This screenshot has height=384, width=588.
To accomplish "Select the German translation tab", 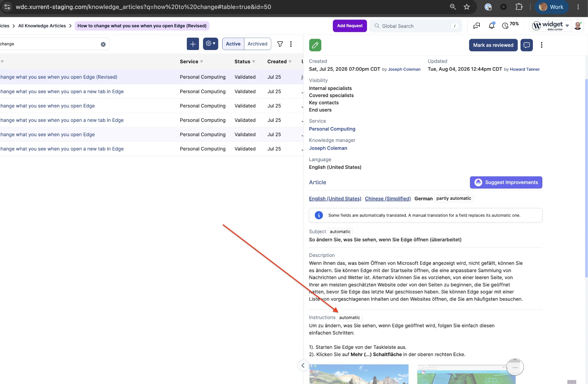I will (423, 199).
